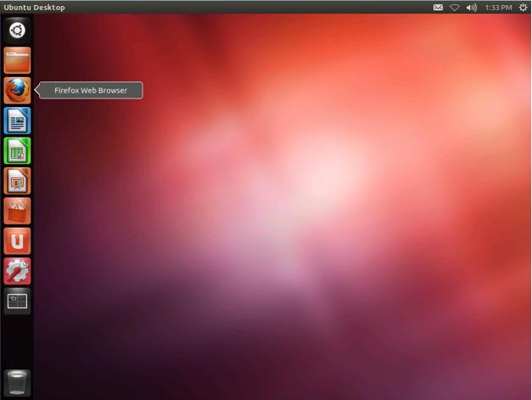This screenshot has height=400, width=532.
Task: Open the Ubuntu Dash home button
Action: (17, 31)
